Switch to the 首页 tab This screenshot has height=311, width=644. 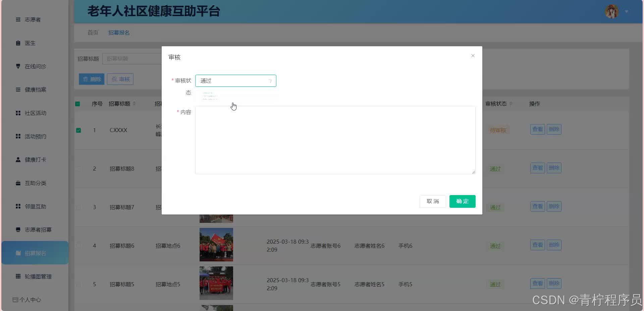click(93, 33)
